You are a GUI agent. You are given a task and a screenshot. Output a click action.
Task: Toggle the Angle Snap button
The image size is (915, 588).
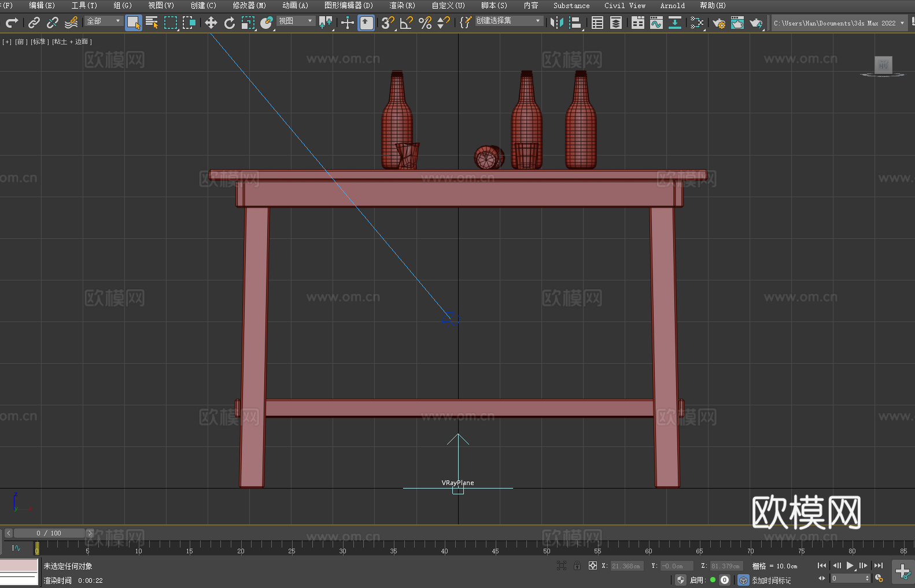click(x=406, y=23)
